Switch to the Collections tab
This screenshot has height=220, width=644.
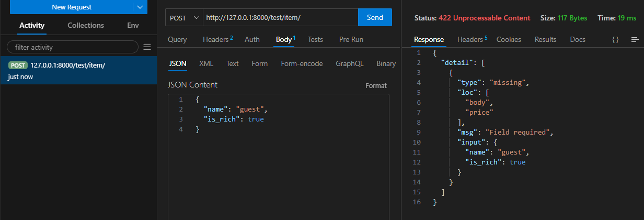click(86, 25)
